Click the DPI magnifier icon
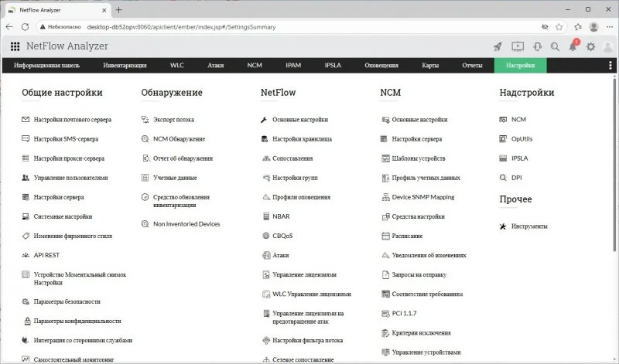The height and width of the screenshot is (364, 619). tap(503, 178)
